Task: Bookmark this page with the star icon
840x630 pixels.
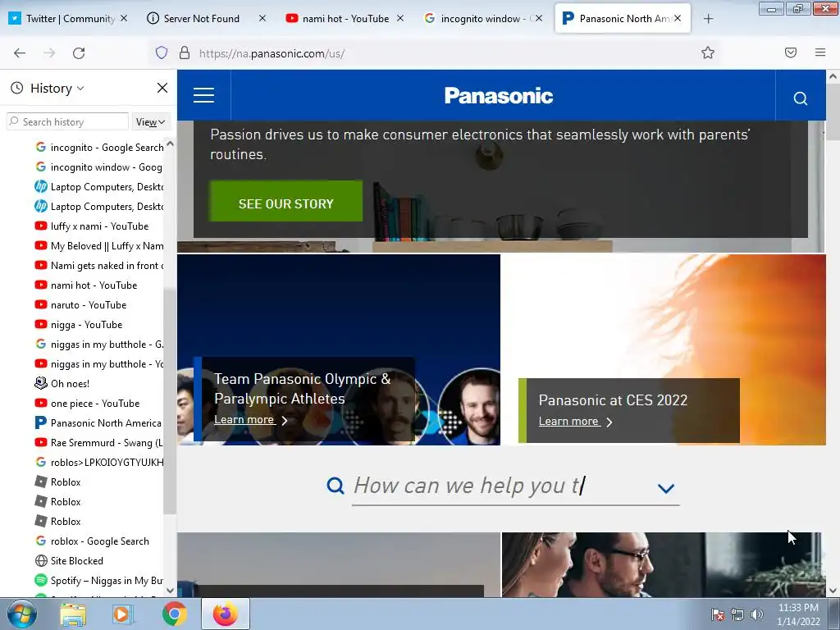Action: click(x=708, y=52)
